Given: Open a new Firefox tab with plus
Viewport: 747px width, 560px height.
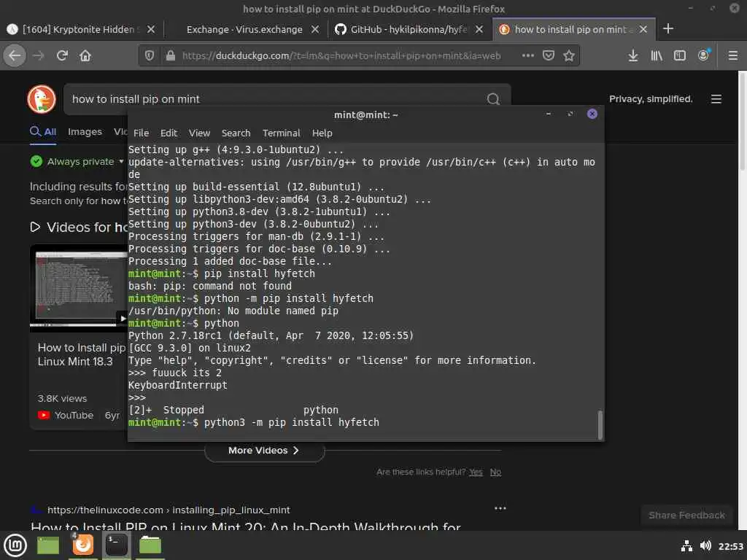Looking at the screenshot, I should (x=668, y=29).
